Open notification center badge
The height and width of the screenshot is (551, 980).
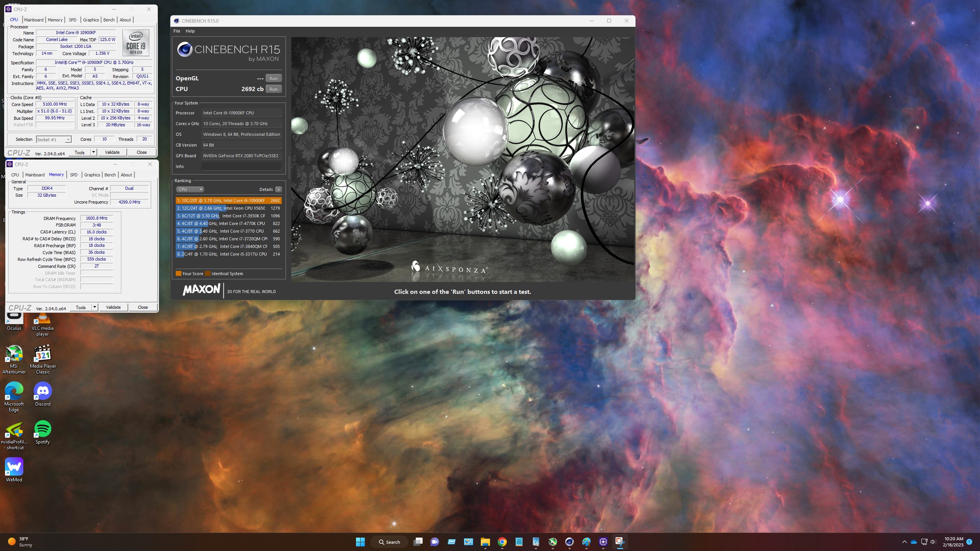click(969, 542)
